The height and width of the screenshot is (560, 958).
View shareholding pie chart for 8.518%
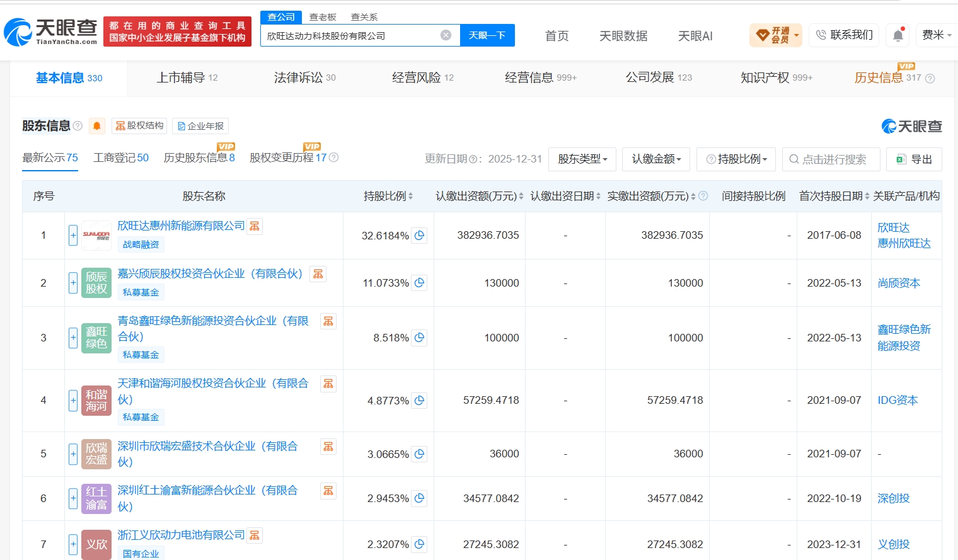[420, 338]
